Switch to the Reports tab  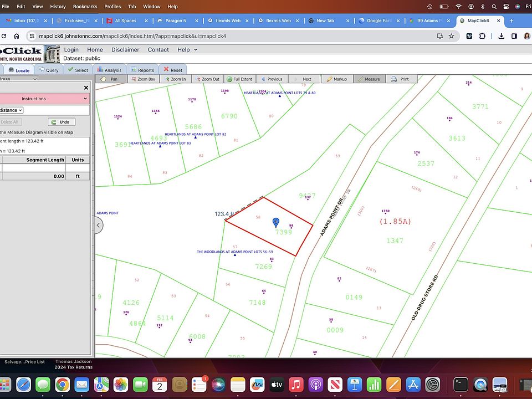coord(142,70)
